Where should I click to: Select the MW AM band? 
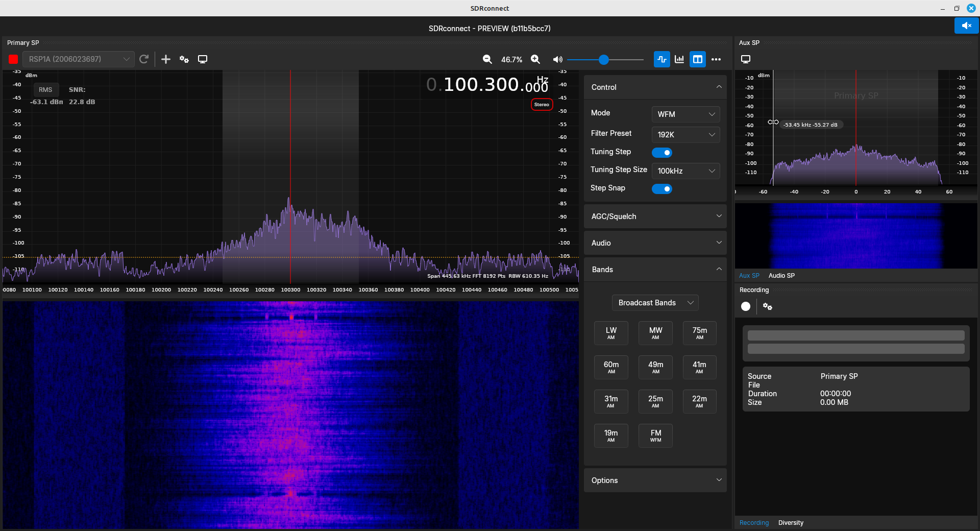[x=655, y=333]
